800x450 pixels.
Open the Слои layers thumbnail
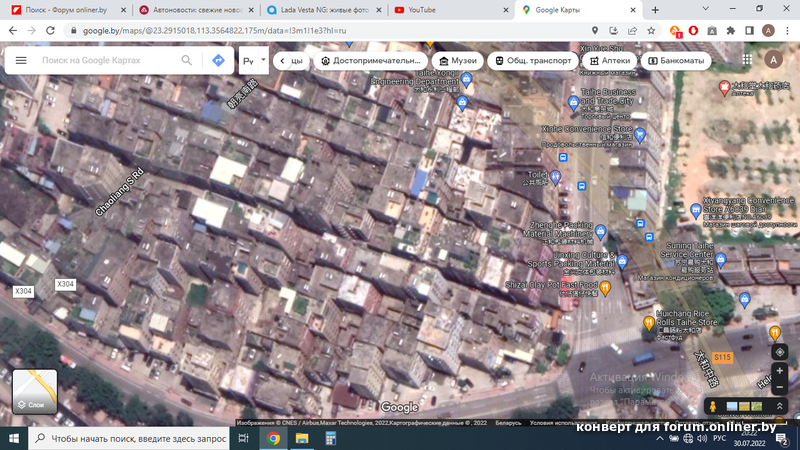(x=35, y=391)
